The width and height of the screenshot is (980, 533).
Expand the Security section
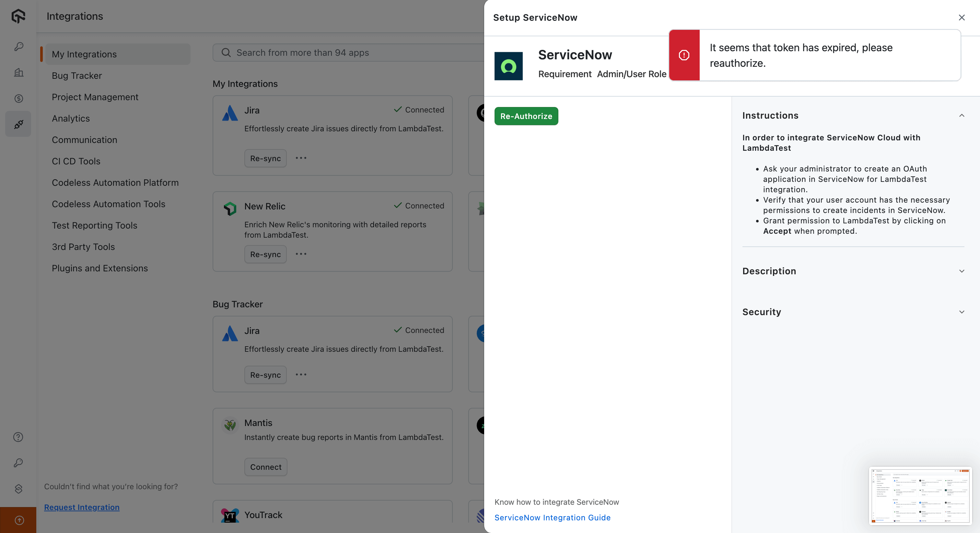(961, 312)
